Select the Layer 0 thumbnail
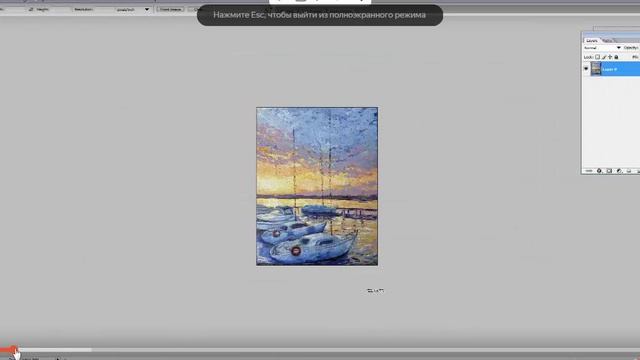Screen dimensions: 640x360 point(596,69)
